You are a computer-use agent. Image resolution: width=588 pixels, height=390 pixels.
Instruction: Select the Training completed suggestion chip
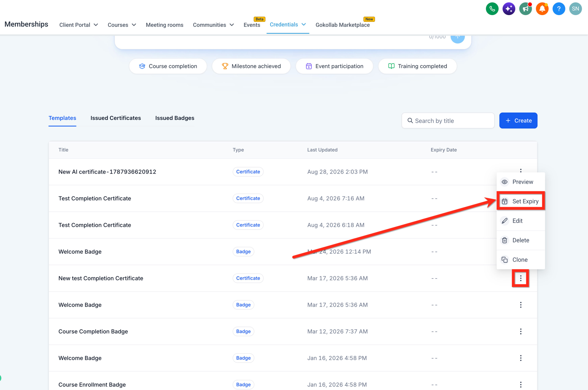click(x=418, y=66)
